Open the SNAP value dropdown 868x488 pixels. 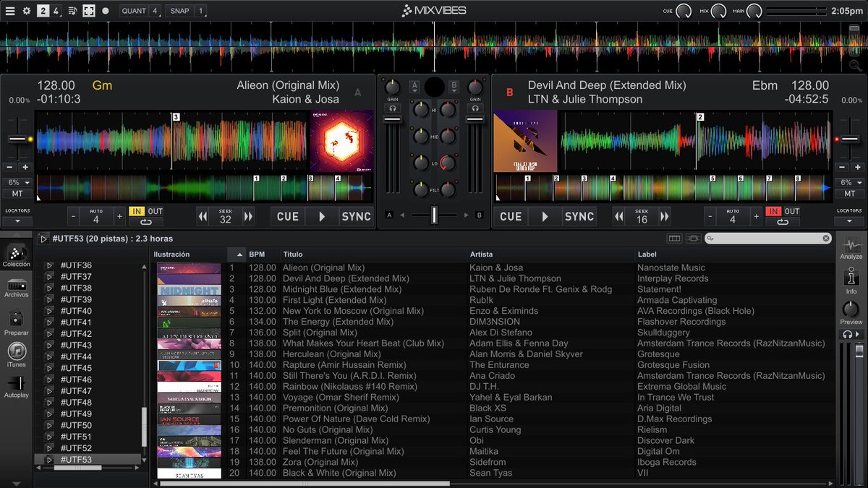(x=200, y=11)
